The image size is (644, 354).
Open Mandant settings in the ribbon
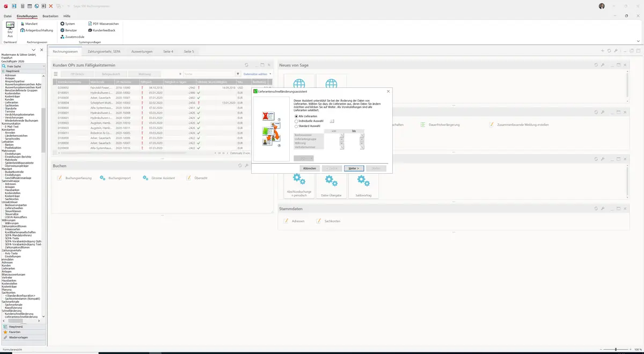pyautogui.click(x=29, y=24)
